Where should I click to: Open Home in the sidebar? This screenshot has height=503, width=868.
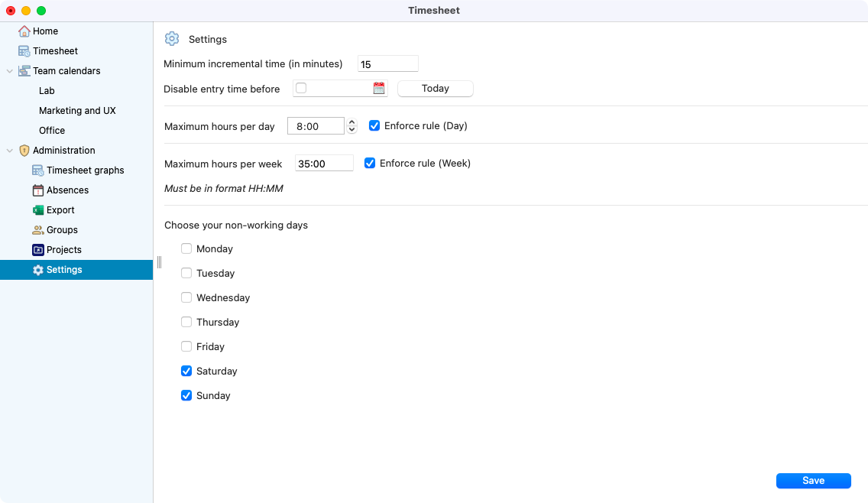(45, 31)
